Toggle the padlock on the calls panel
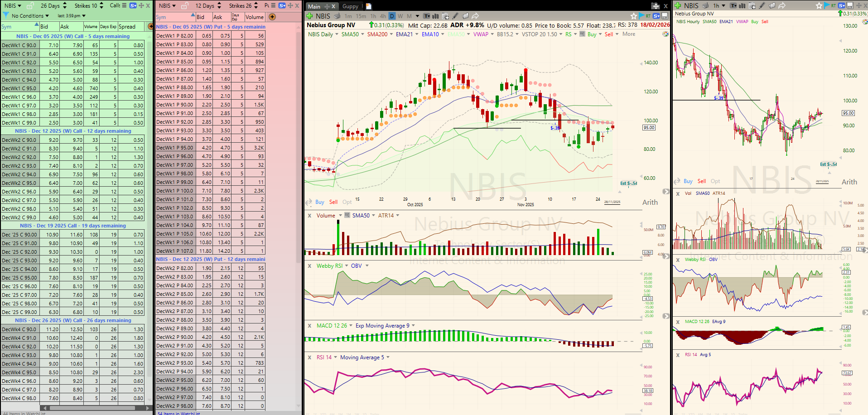The height and width of the screenshot is (415, 868). [30, 6]
